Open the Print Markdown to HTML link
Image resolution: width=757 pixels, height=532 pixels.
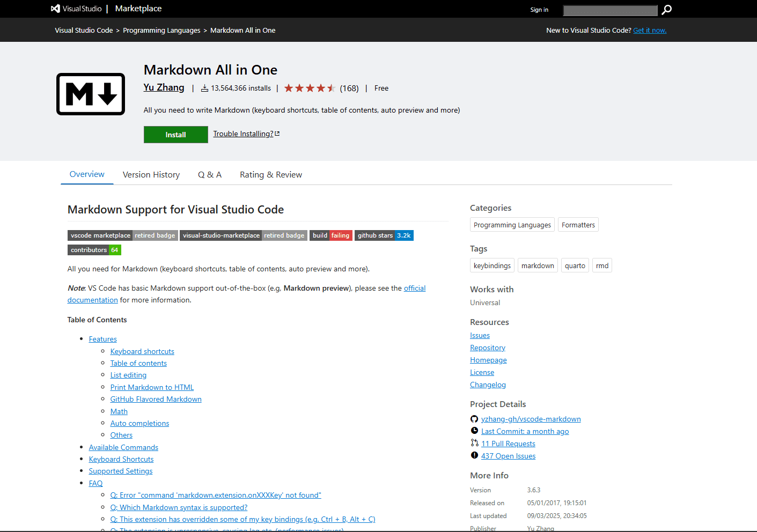[x=152, y=387]
